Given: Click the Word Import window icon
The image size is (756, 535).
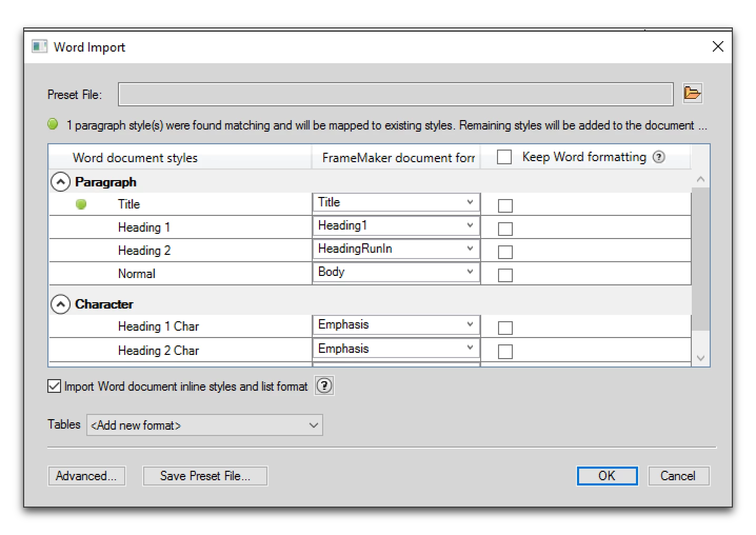Looking at the screenshot, I should [x=39, y=47].
